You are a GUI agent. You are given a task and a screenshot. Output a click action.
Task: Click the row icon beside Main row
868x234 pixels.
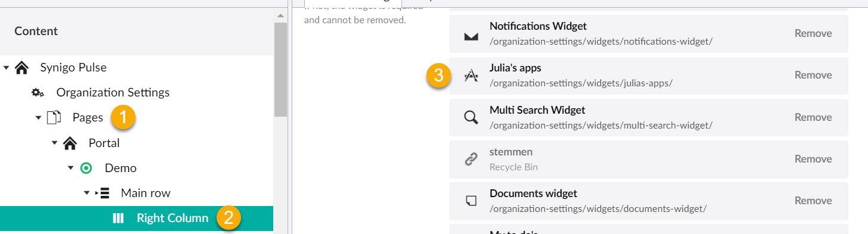click(103, 193)
